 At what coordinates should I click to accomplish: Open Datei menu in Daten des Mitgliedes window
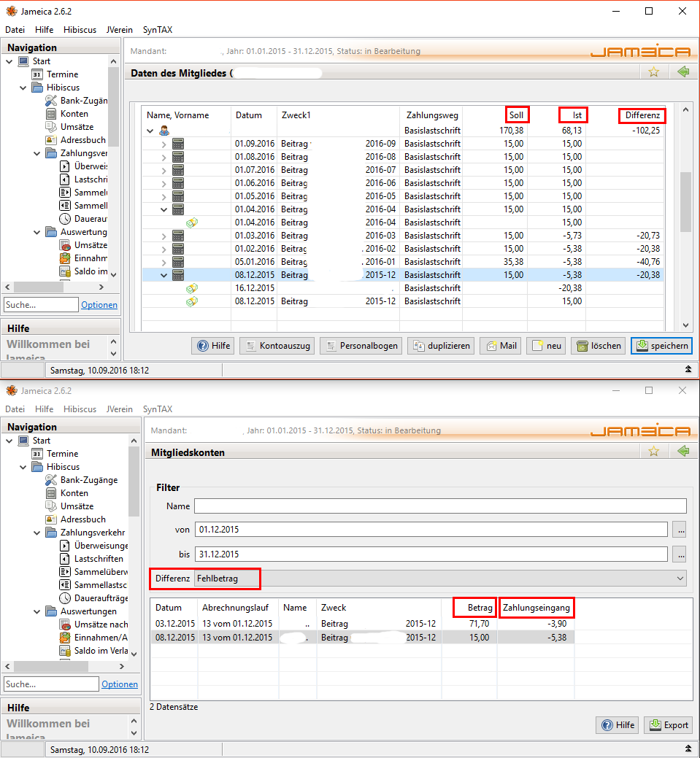click(x=15, y=29)
